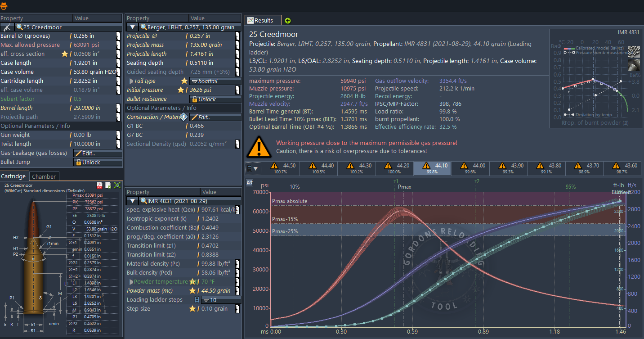Select the 43.60 grain ladder step

[622, 168]
